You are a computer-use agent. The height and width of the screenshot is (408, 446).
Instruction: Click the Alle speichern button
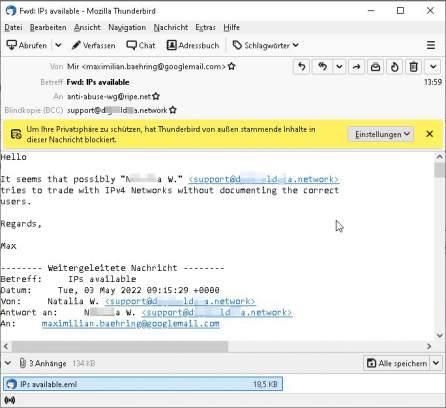(397, 363)
